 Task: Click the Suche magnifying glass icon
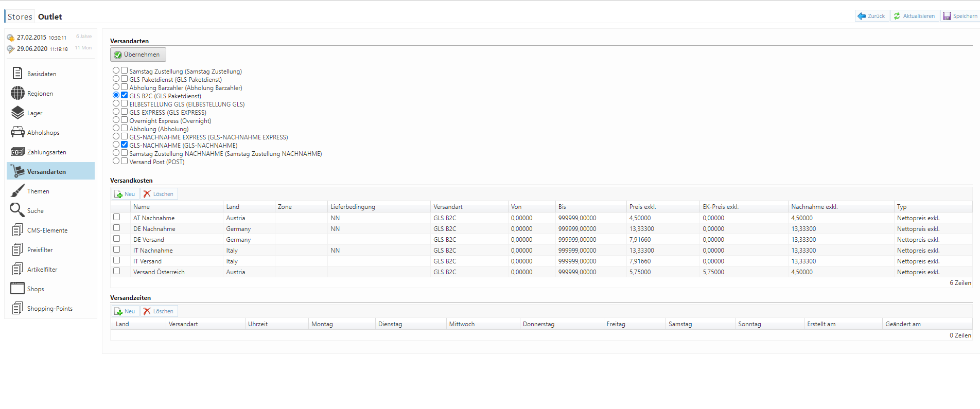tap(17, 210)
